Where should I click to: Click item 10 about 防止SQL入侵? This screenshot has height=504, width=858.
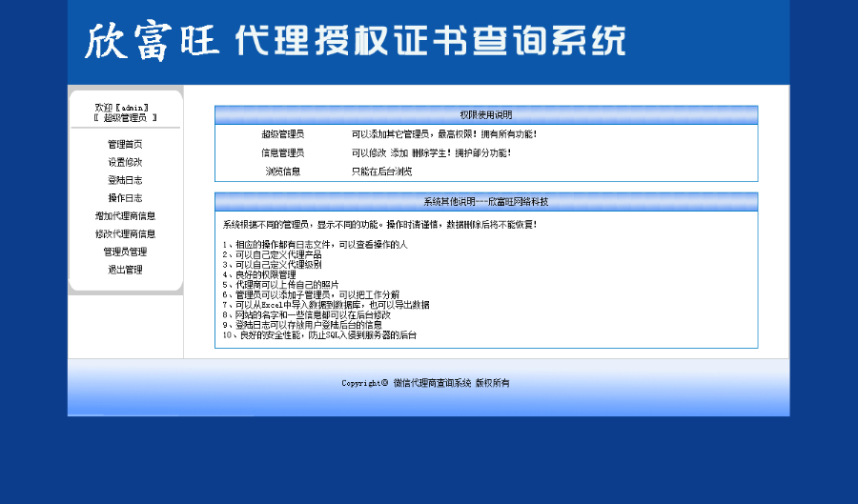[x=319, y=335]
